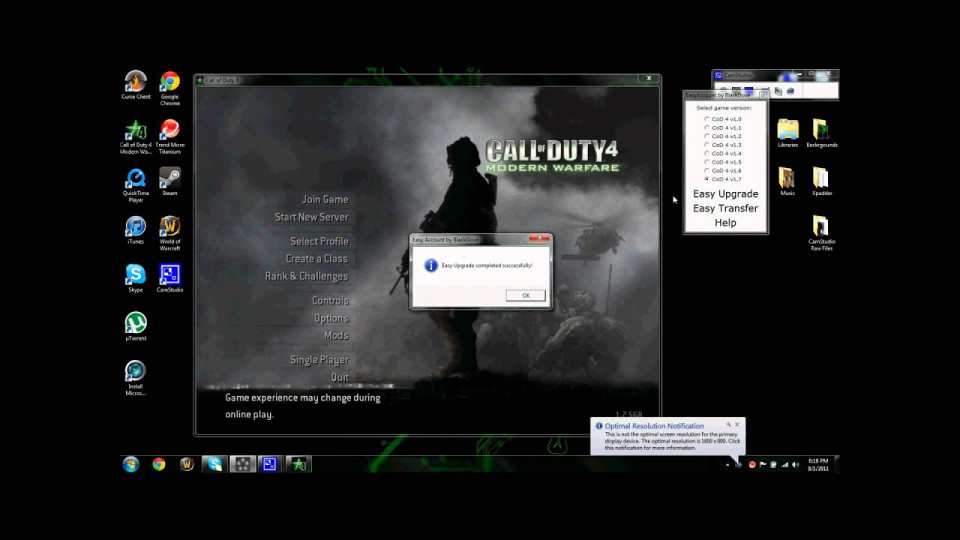Select the CoD 4 v1.0 radio button
The height and width of the screenshot is (540, 960).
pyautogui.click(x=707, y=119)
